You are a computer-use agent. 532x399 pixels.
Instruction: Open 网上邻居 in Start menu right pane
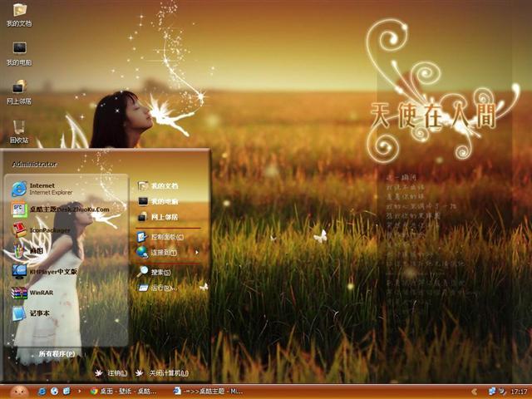click(158, 216)
